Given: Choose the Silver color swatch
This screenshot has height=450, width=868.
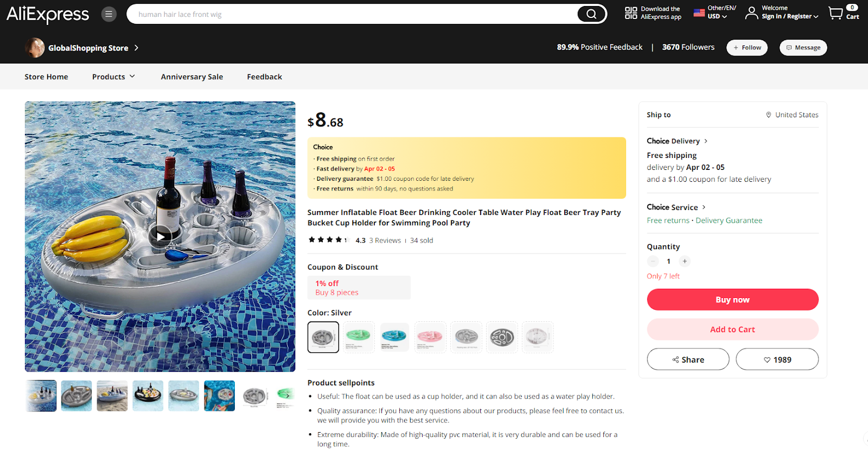Looking at the screenshot, I should click(x=323, y=337).
